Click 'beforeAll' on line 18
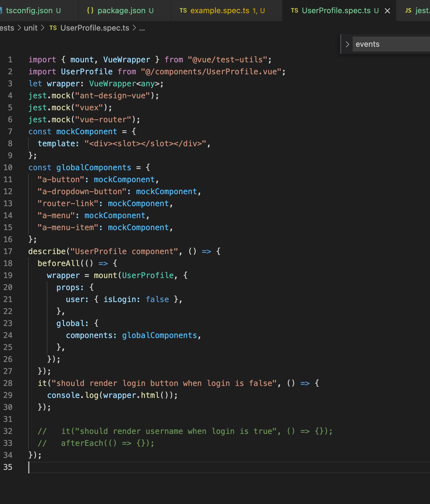Image resolution: width=430 pixels, height=504 pixels. 59,263
